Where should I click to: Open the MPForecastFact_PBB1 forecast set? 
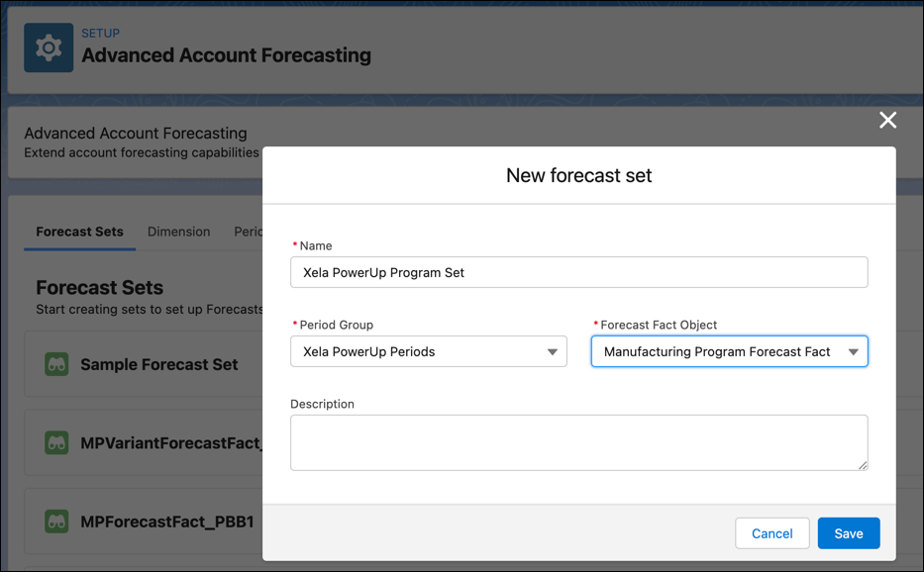pos(167,522)
